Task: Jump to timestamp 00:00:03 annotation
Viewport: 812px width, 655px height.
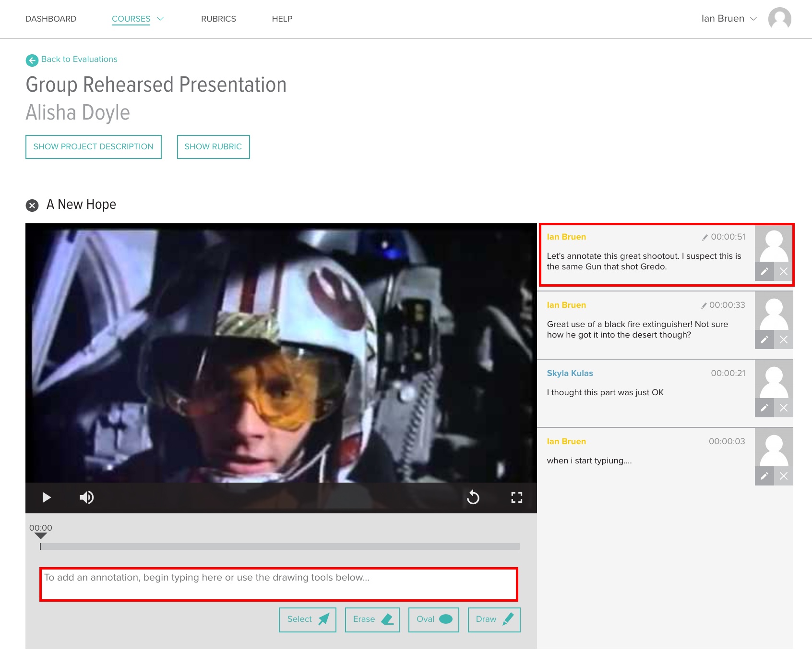Action: coord(727,441)
